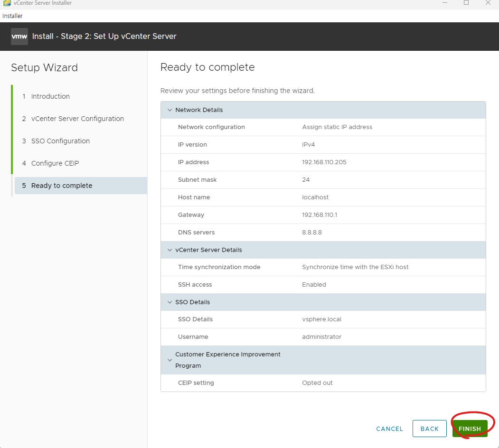Open the Installer menu
The image size is (499, 448).
12,16
